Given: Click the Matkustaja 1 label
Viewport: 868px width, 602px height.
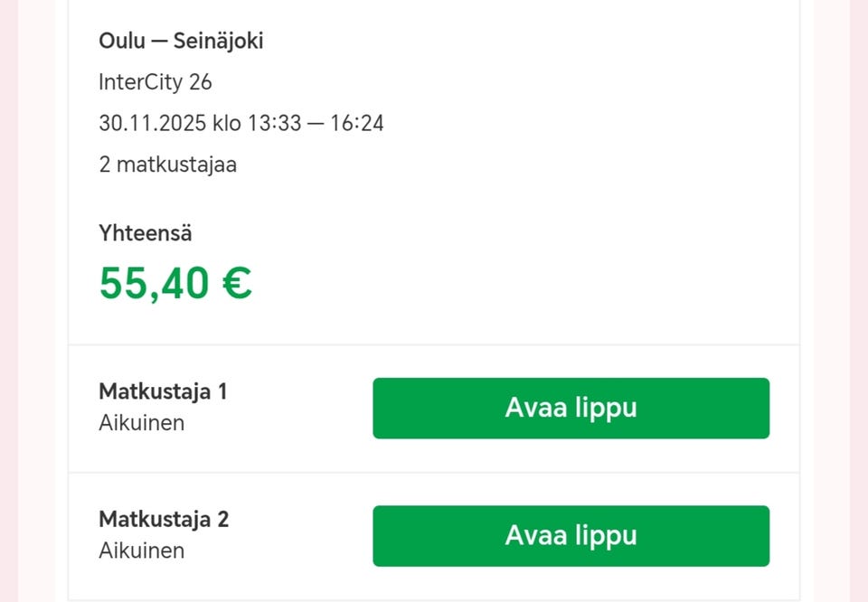Looking at the screenshot, I should click(163, 392).
